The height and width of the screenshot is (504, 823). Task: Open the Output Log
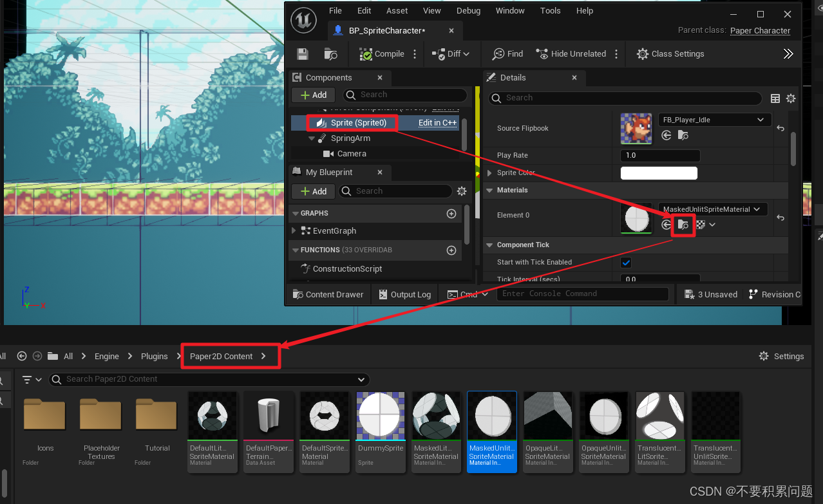[405, 294]
